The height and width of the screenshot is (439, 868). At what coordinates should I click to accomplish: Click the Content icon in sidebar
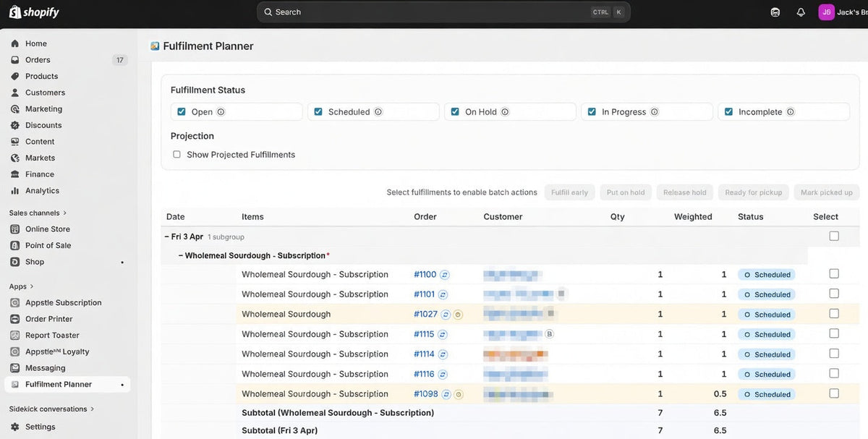click(x=14, y=141)
